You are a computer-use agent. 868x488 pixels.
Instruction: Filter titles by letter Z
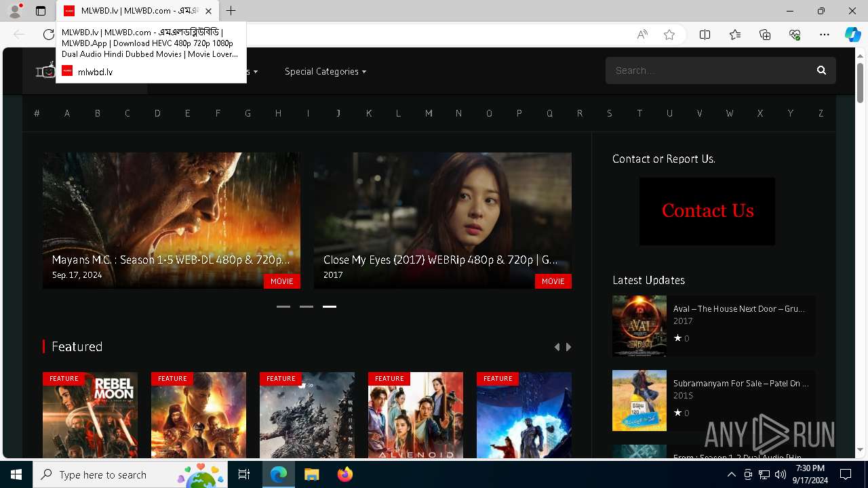point(821,113)
